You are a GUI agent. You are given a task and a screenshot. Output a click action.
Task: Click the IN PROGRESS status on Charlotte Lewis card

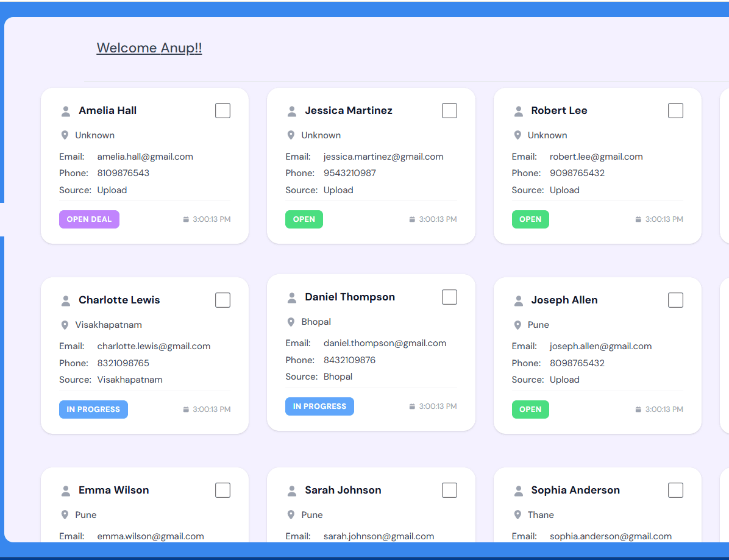(x=93, y=409)
